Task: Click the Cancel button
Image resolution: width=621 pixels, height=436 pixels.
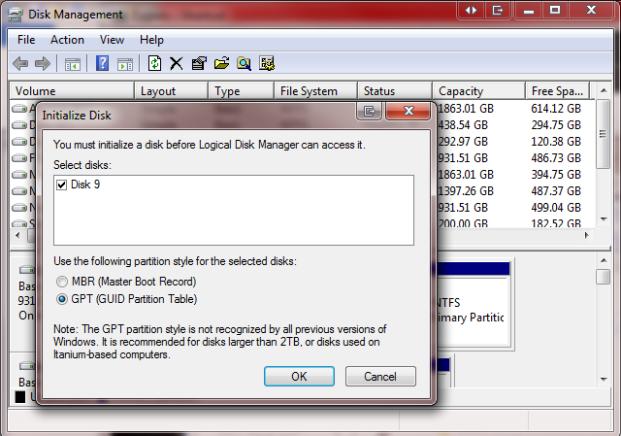Action: click(380, 376)
